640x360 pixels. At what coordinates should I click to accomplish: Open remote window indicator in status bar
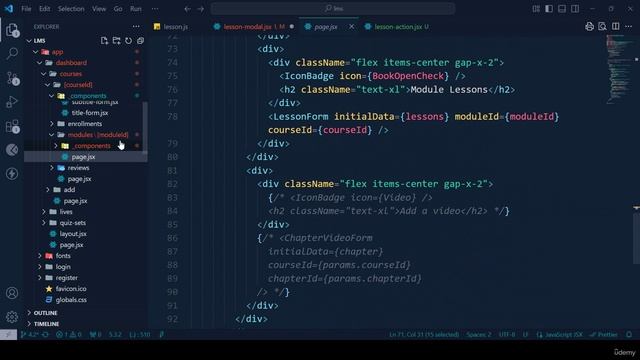pos(8,334)
